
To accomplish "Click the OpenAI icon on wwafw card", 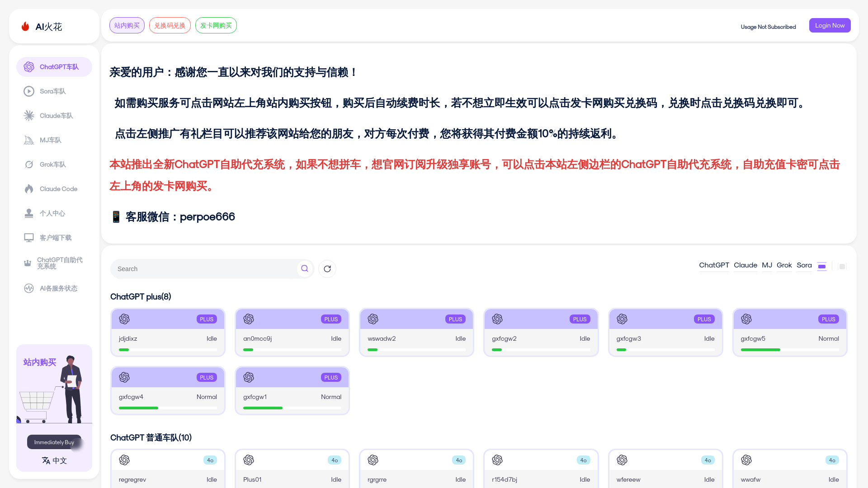I will pyautogui.click(x=746, y=460).
